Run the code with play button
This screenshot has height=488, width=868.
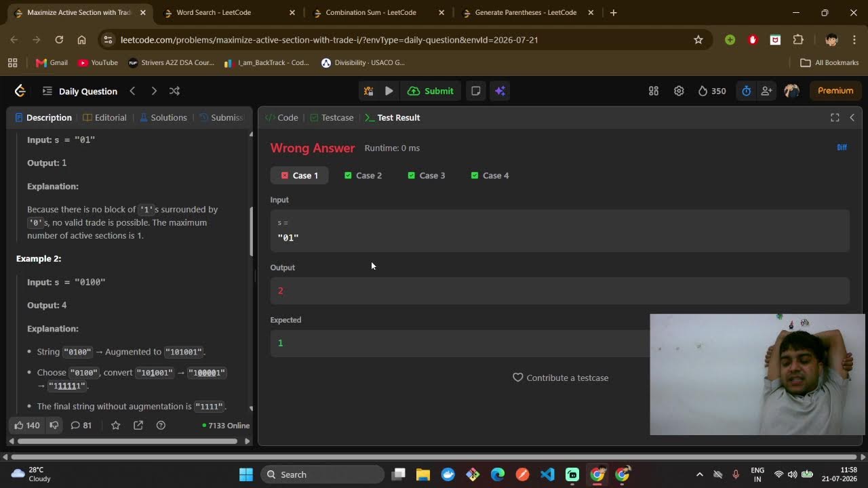(x=389, y=91)
